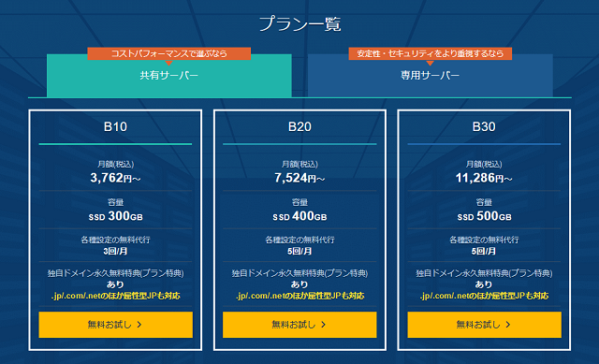Image resolution: width=599 pixels, height=364 pixels.
Task: Click the SSD 400GB capacity value
Action: 299,216
